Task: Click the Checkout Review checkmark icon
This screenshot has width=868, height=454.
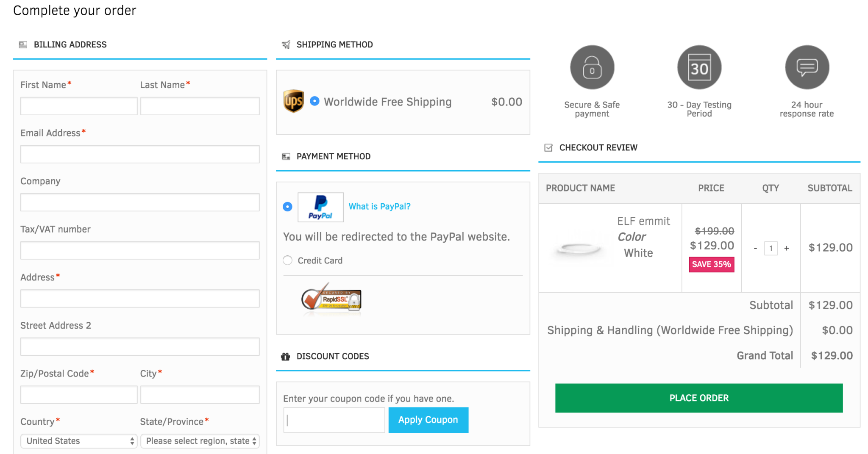Action: (x=548, y=148)
